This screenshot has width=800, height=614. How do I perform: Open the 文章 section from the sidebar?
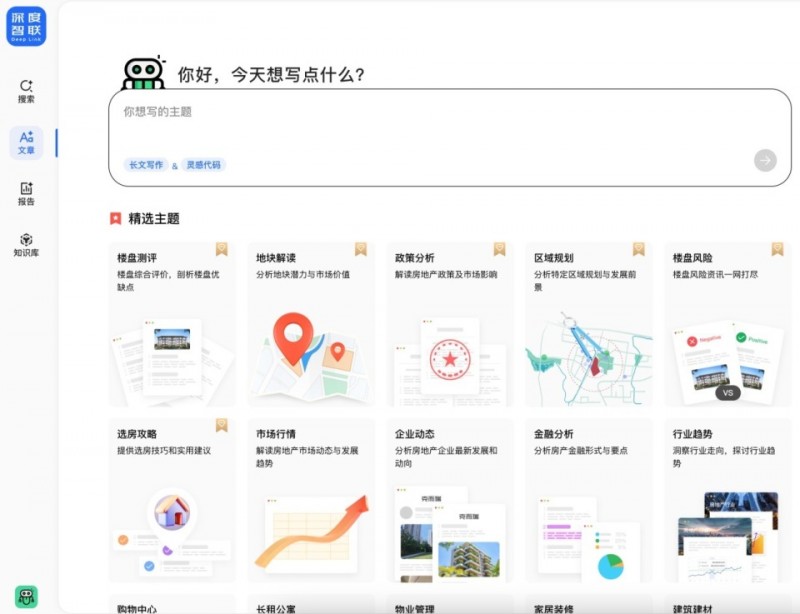click(x=27, y=143)
